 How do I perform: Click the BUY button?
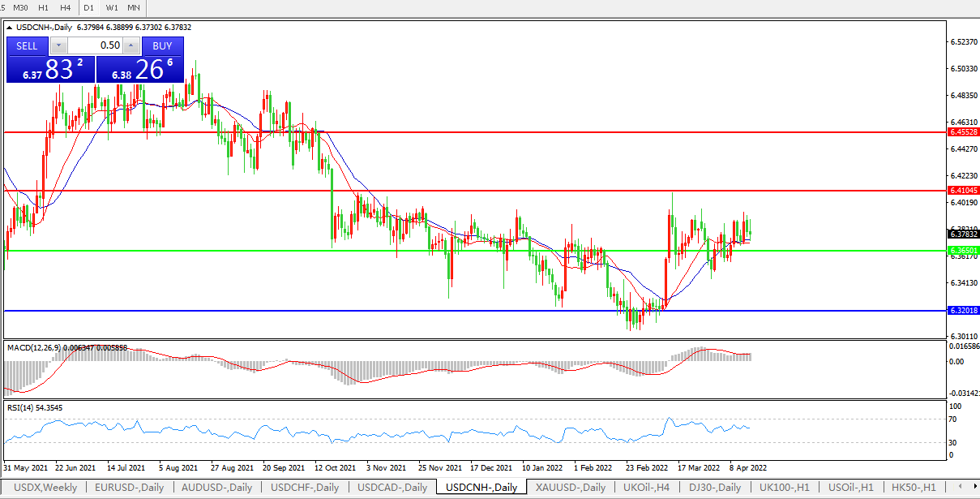pyautogui.click(x=162, y=46)
